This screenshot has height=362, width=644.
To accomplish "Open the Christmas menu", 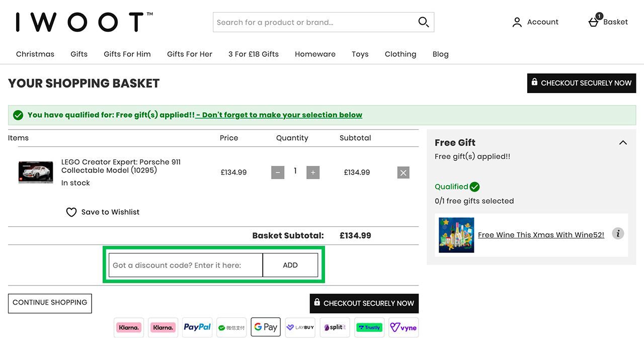I will (35, 54).
